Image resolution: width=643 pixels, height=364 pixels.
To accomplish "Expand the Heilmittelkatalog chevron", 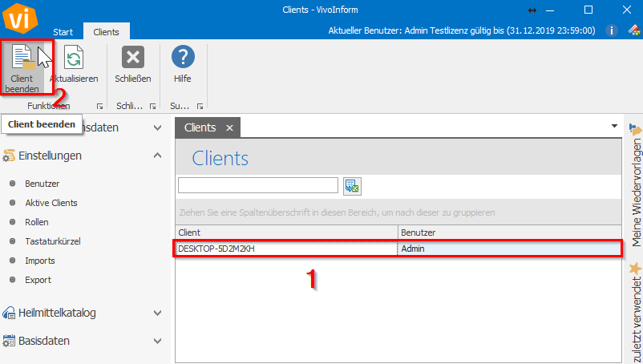I will coord(157,313).
